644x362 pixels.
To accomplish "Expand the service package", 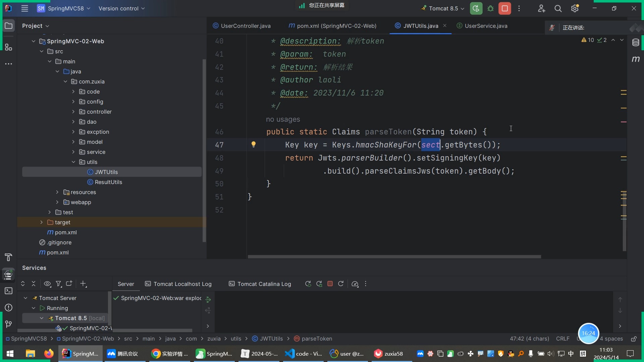I will coord(73,152).
